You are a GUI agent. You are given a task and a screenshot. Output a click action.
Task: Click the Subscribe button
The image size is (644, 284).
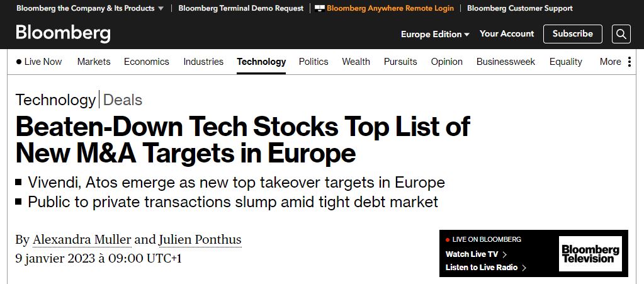point(572,34)
